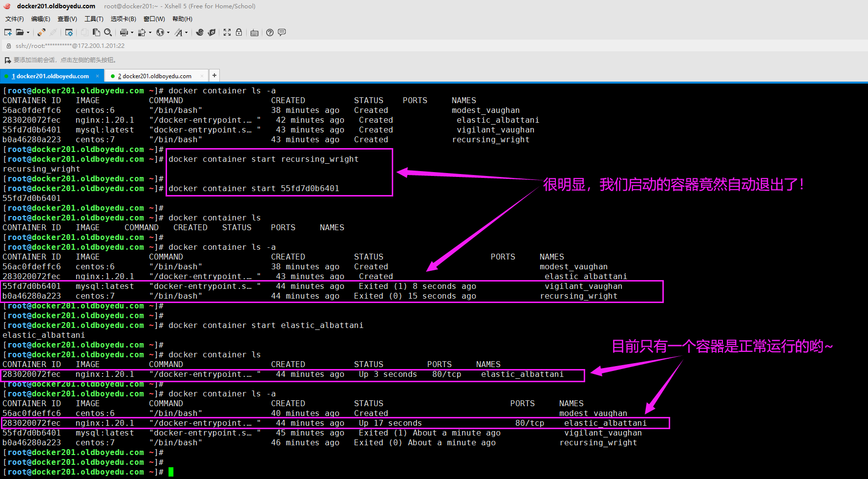Expand the Open folder dropdown arrow
The width and height of the screenshot is (868, 479).
click(x=28, y=33)
